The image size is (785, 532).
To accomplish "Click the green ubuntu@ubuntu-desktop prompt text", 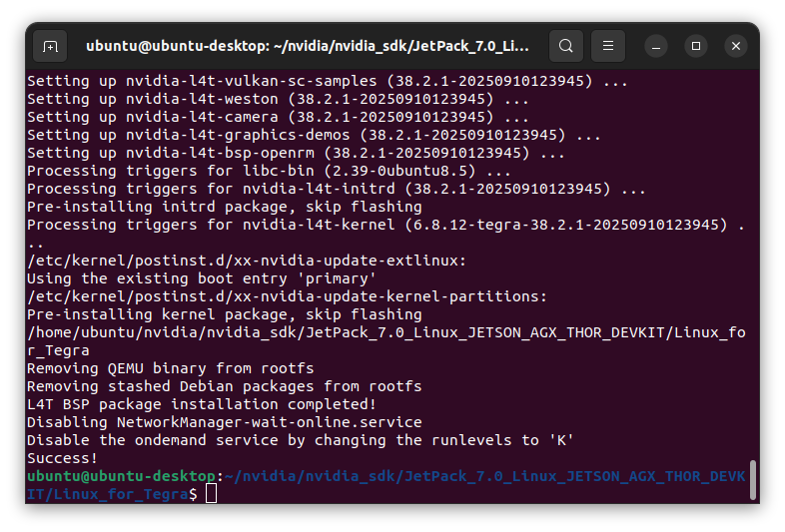I will (x=121, y=476).
